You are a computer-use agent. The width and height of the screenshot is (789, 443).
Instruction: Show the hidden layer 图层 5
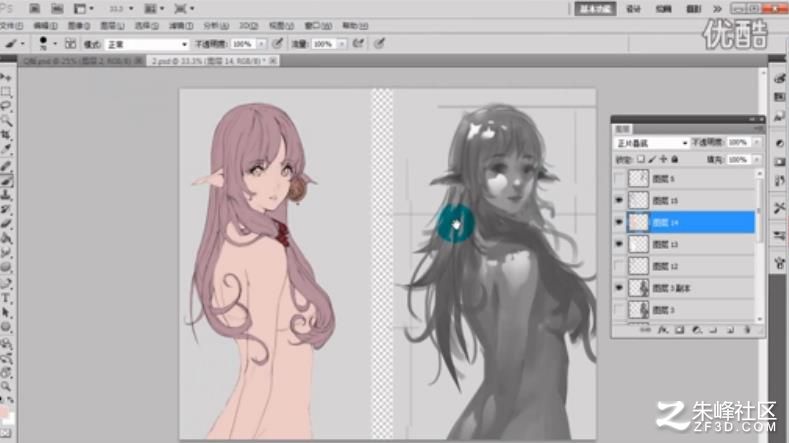coord(619,179)
